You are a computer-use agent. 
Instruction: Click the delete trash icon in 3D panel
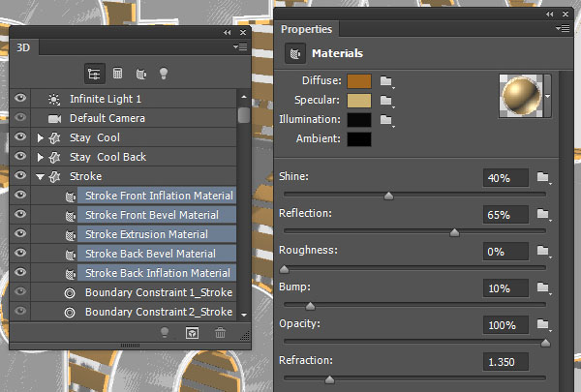[221, 332]
